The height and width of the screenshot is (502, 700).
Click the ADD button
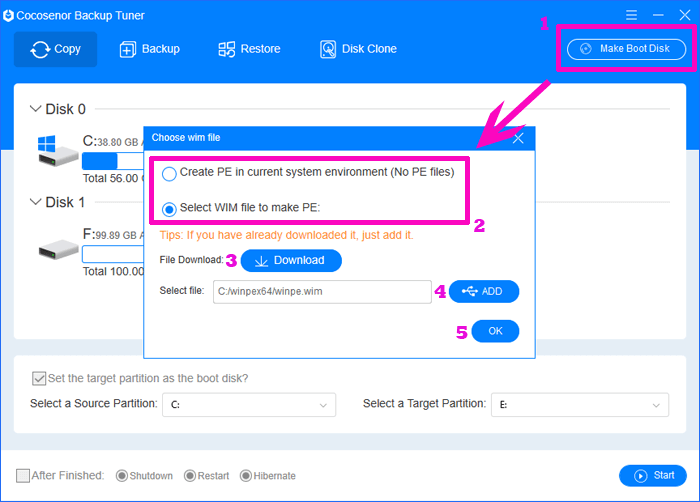pyautogui.click(x=484, y=291)
